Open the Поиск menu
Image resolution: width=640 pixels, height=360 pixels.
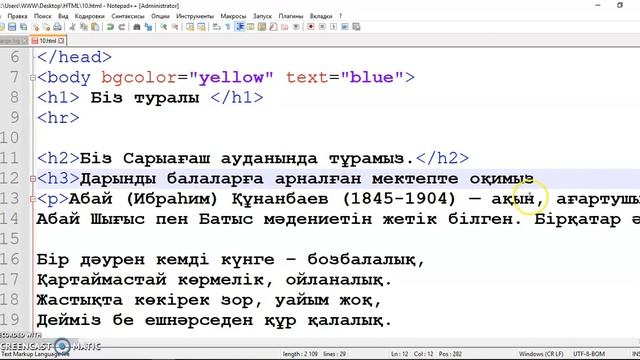click(42, 16)
